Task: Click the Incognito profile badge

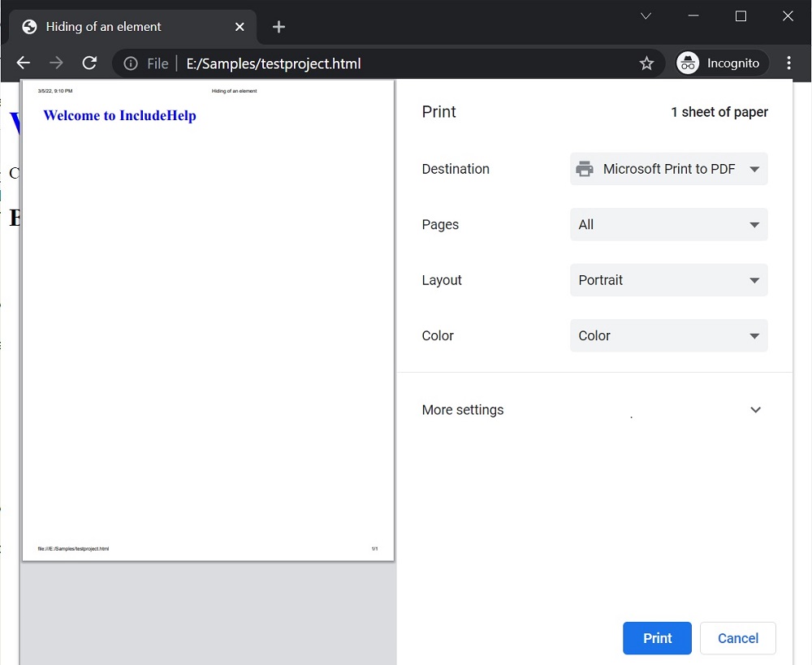Action: [719, 63]
